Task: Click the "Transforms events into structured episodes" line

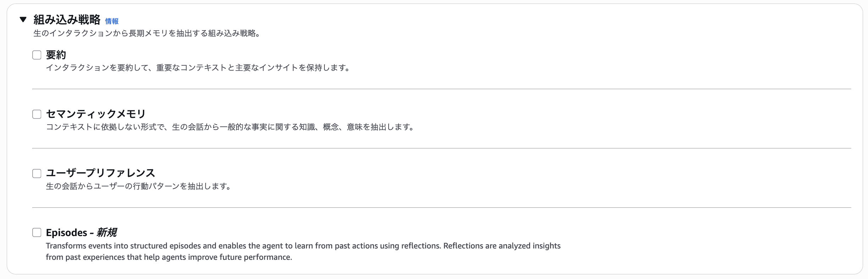Action: (x=303, y=246)
